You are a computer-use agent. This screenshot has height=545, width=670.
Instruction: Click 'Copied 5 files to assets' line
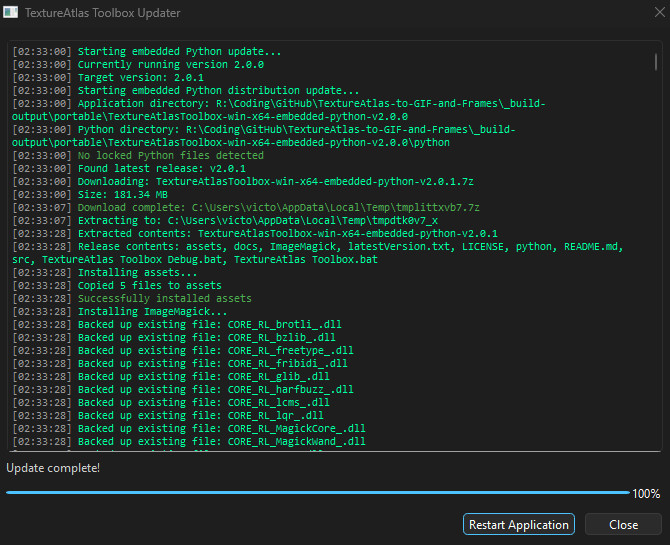click(x=117, y=285)
